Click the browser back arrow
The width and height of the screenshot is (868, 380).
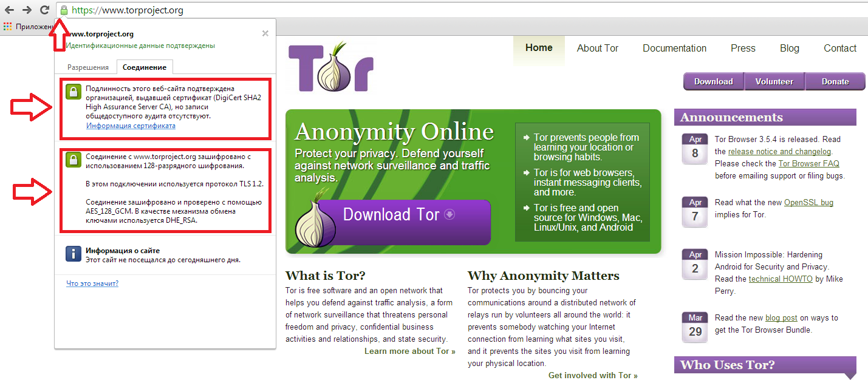10,10
